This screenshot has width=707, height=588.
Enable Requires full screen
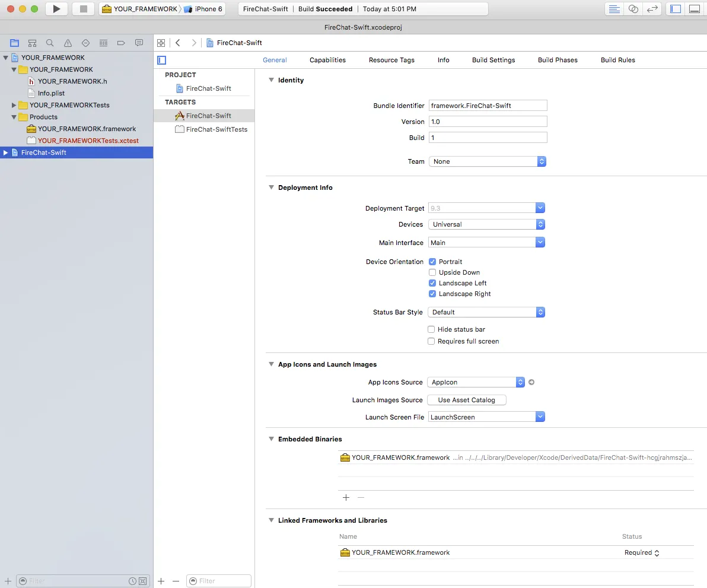[431, 341]
